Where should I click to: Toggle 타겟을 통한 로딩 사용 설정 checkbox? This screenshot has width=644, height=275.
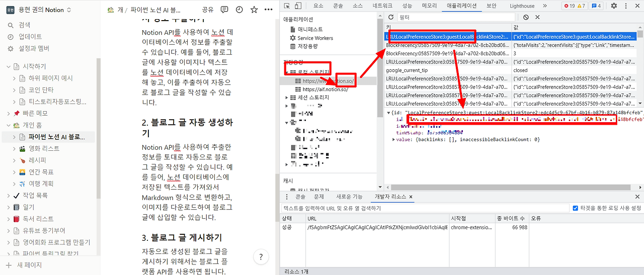(576, 208)
